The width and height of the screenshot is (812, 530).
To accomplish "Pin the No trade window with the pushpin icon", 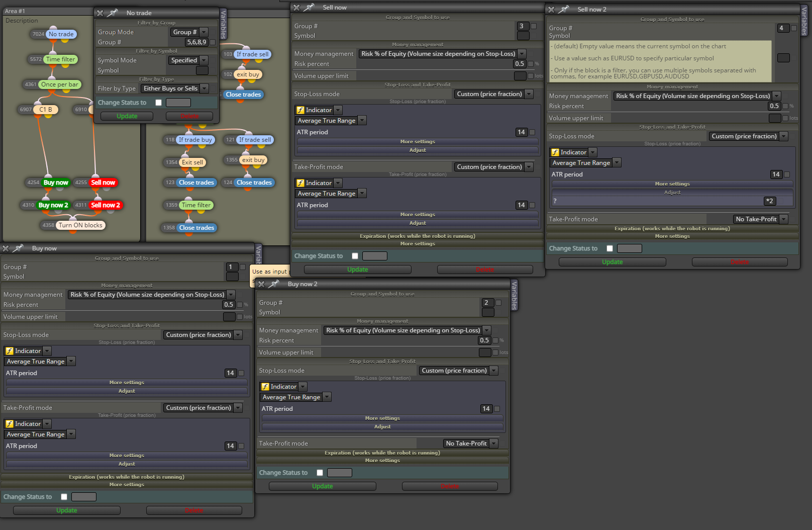I will pos(113,13).
